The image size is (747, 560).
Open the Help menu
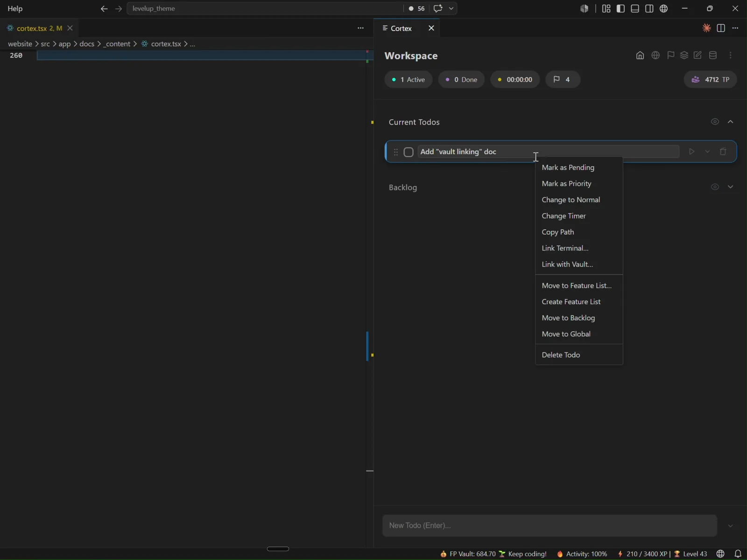click(15, 8)
